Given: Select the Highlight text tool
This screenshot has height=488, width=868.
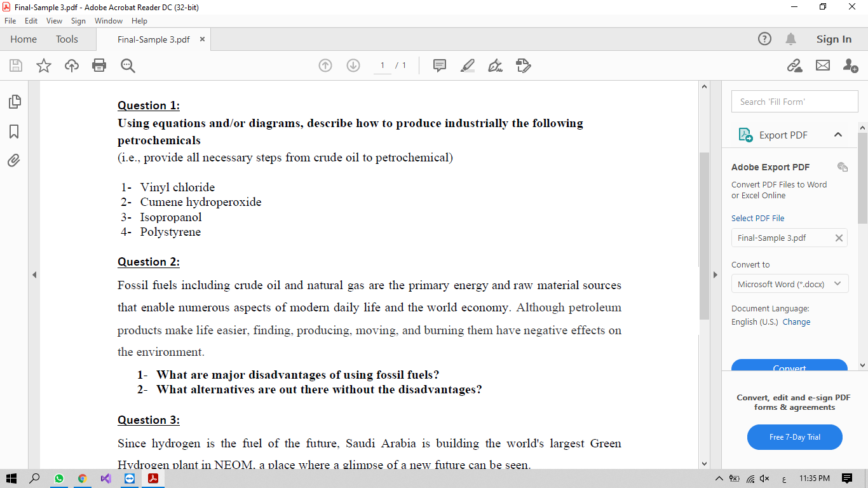Looking at the screenshot, I should 467,65.
